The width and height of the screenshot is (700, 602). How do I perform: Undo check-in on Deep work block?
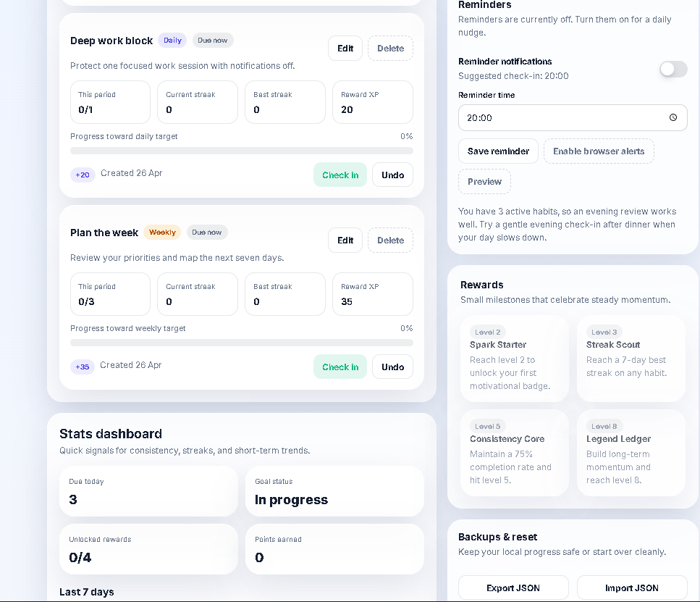(x=392, y=175)
